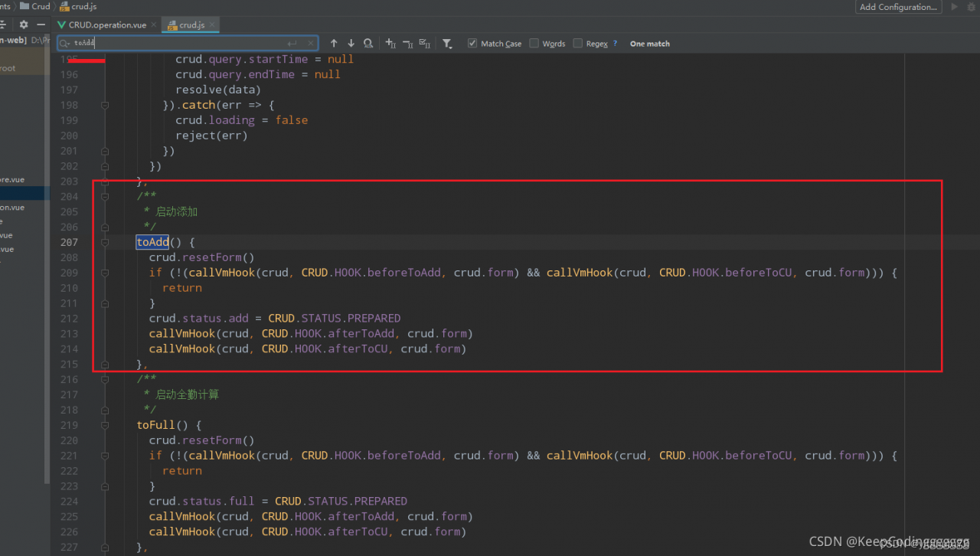
Task: Collapse the toAdd function fold marker
Action: [105, 242]
